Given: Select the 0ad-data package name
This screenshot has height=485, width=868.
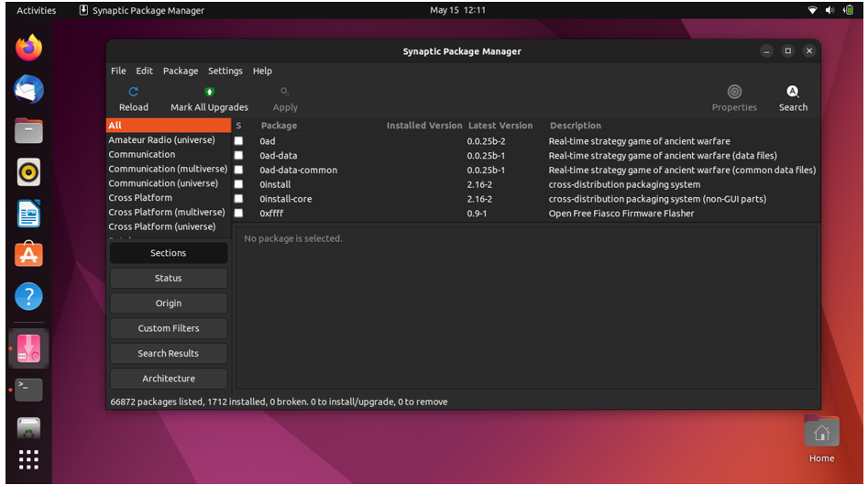Looking at the screenshot, I should coord(279,156).
